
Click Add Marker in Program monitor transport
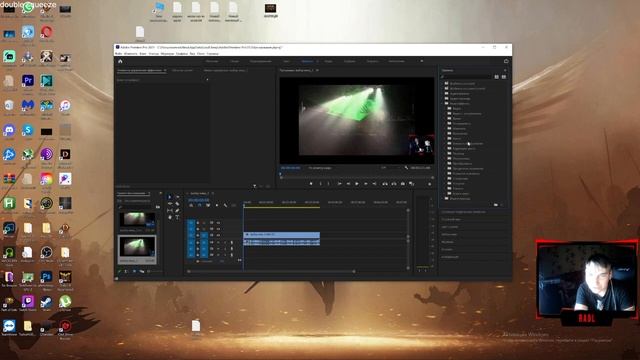pyautogui.click(x=311, y=184)
